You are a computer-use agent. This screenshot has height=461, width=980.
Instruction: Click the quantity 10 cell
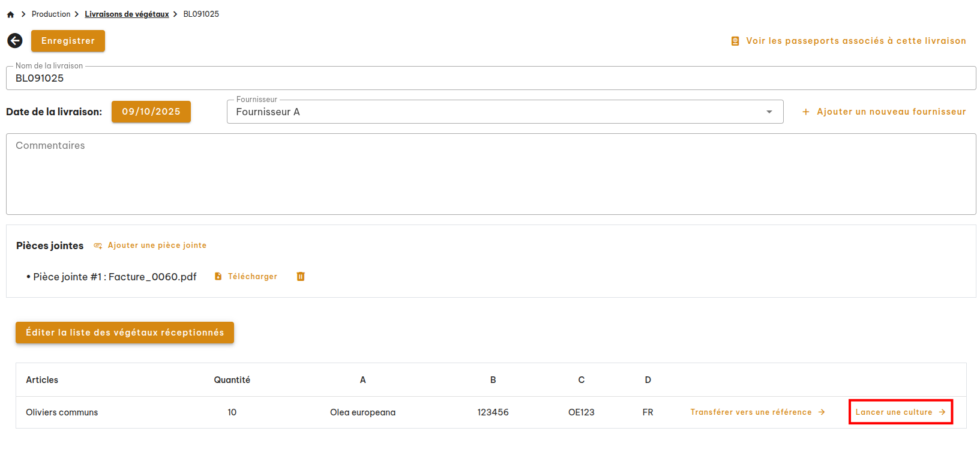[232, 412]
